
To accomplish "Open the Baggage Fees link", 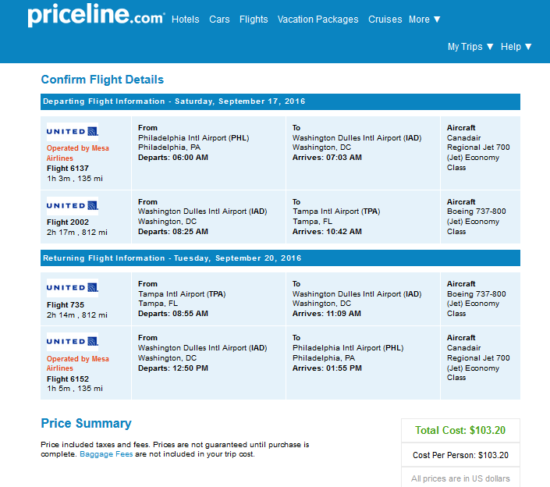I will [x=106, y=454].
